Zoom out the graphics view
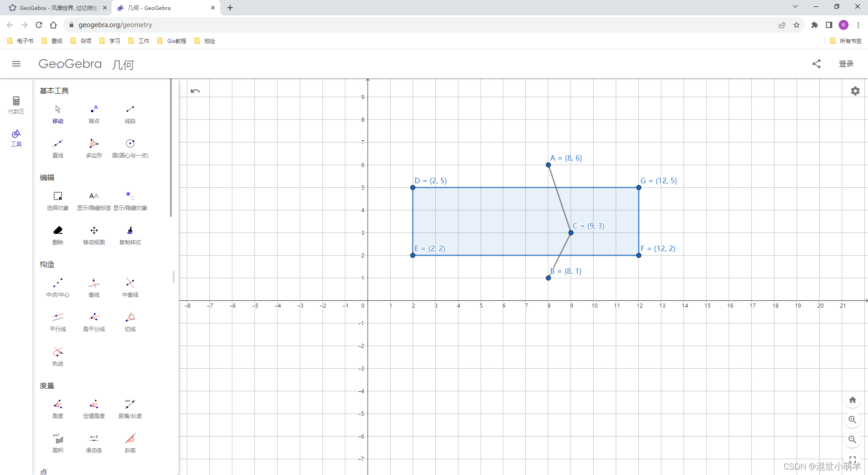868x475 pixels. click(853, 440)
